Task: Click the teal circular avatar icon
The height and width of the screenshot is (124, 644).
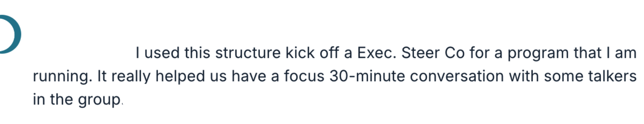Action: 10,34
